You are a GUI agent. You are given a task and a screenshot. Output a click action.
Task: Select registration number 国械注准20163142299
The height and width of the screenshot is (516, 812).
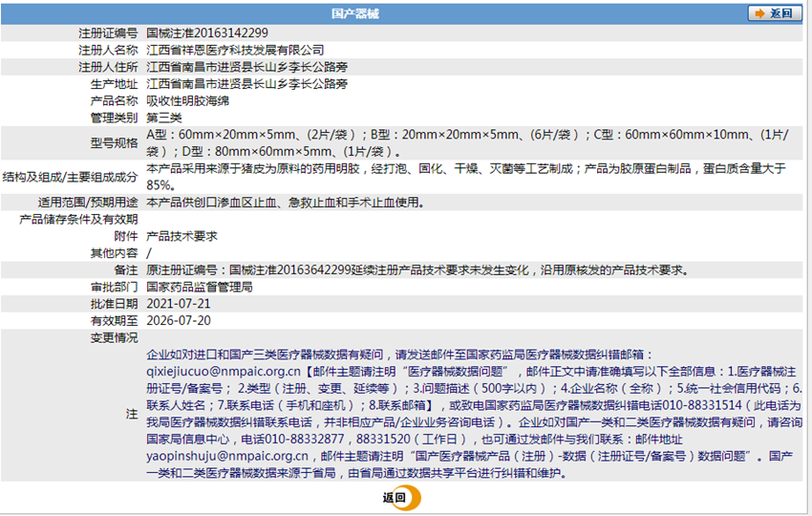click(207, 33)
